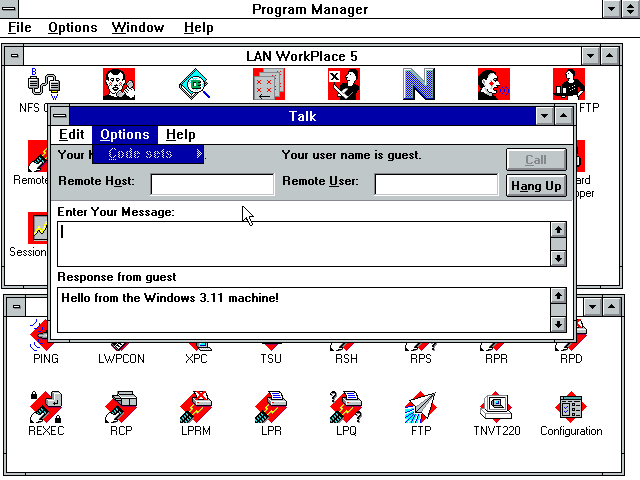Maximize the Talk window
Image resolution: width=640 pixels, height=480 pixels.
563,116
